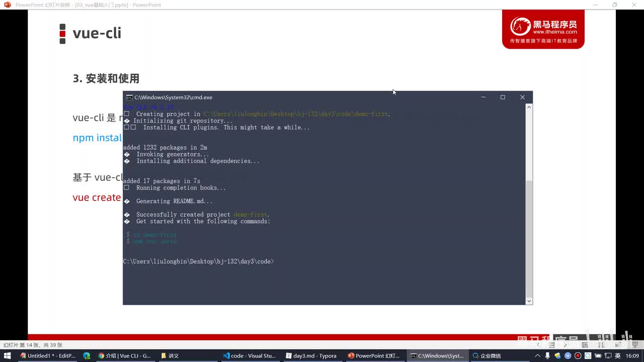
Task: Minimize the PowerPoint slideshow window
Action: pos(596,5)
